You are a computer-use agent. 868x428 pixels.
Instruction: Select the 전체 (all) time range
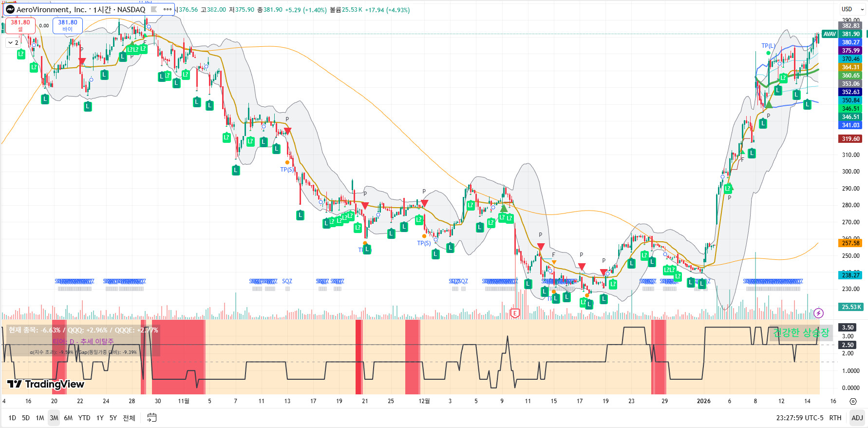(129, 418)
